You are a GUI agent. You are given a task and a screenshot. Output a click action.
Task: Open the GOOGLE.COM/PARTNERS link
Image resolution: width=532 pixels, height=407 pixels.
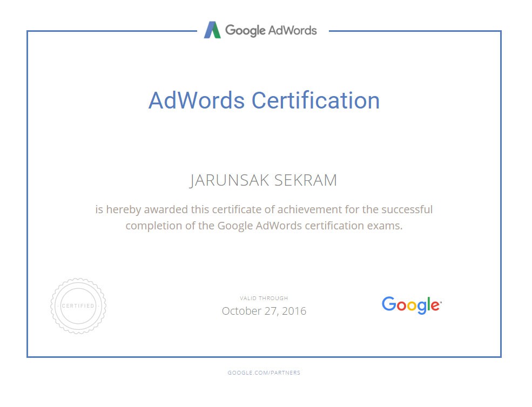click(264, 373)
